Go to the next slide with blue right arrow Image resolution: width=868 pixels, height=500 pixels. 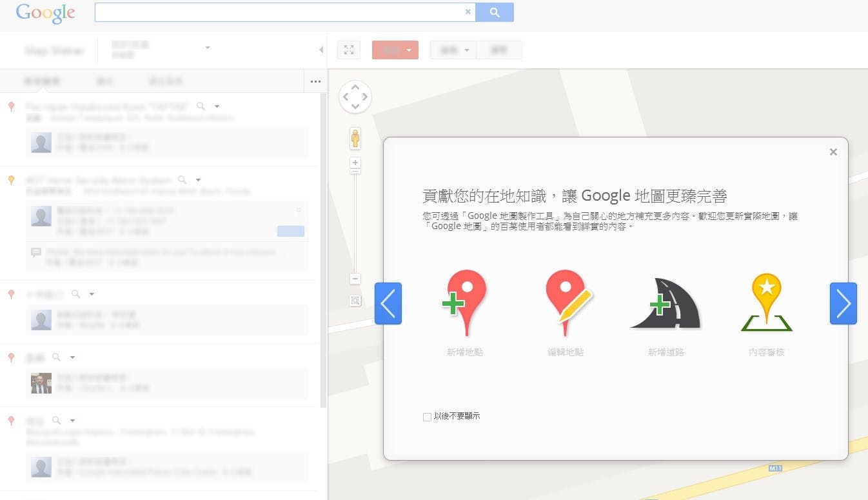pyautogui.click(x=843, y=303)
